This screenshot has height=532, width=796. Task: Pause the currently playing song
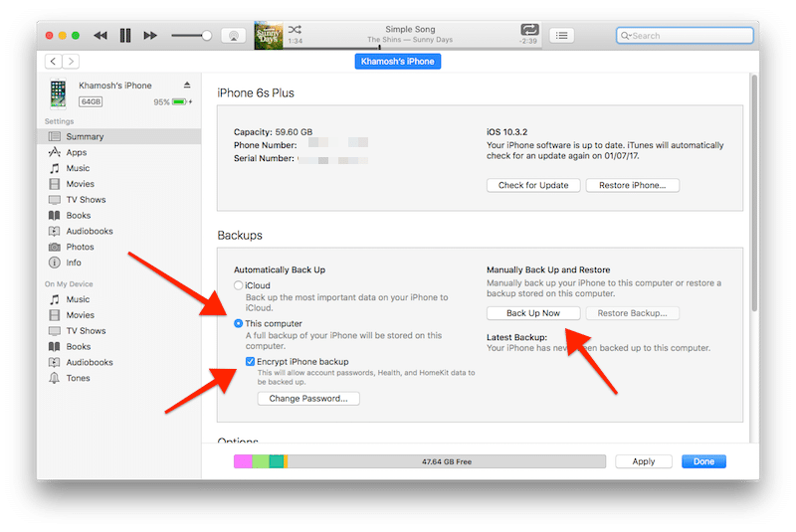coord(125,36)
